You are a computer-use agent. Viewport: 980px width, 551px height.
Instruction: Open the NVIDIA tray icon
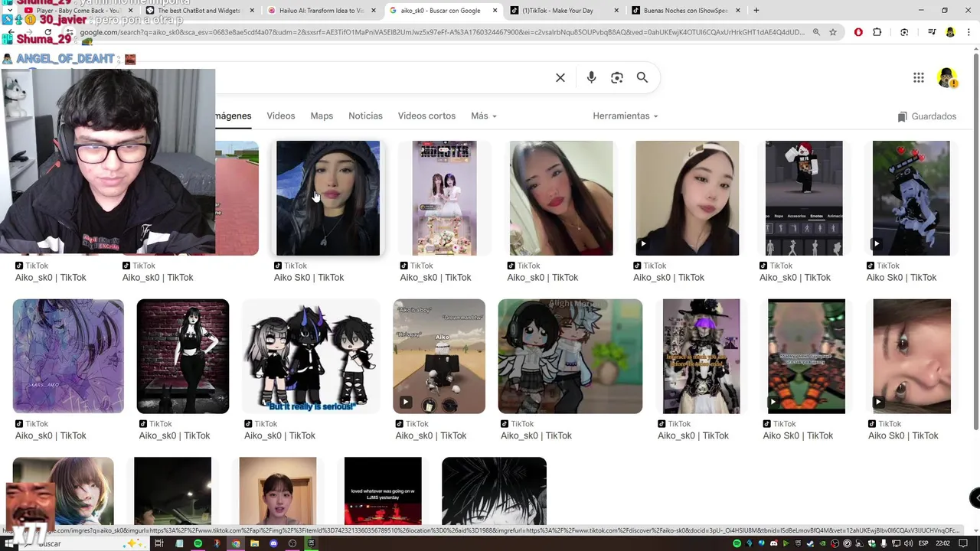pyautogui.click(x=822, y=543)
